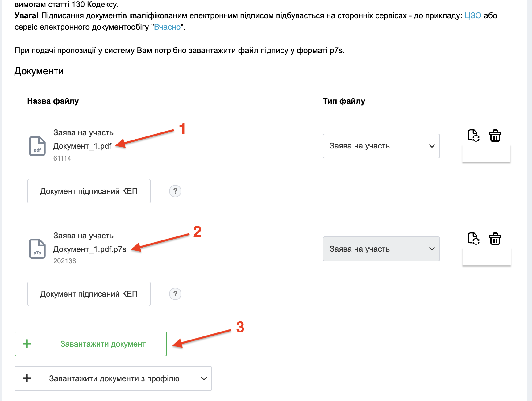Screen dimensions: 532x401
Task: Open file type dropdown for Документ_1.pdf
Action: (x=381, y=146)
